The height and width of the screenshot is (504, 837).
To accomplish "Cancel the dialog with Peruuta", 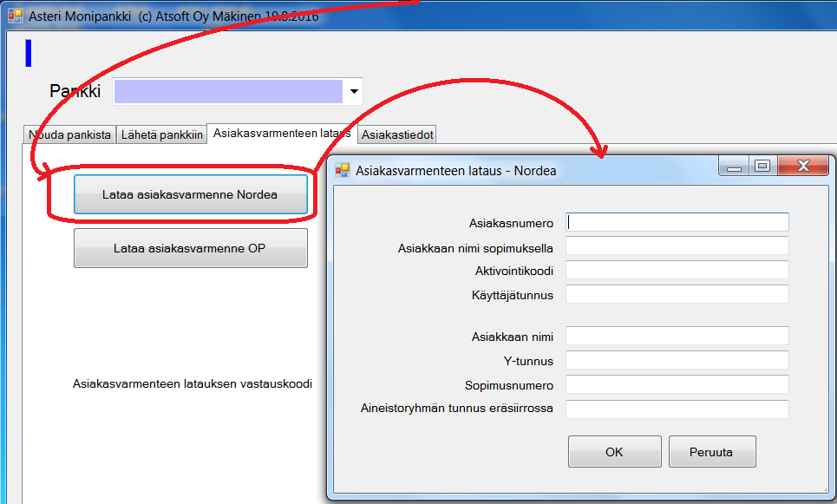I will 711,452.
